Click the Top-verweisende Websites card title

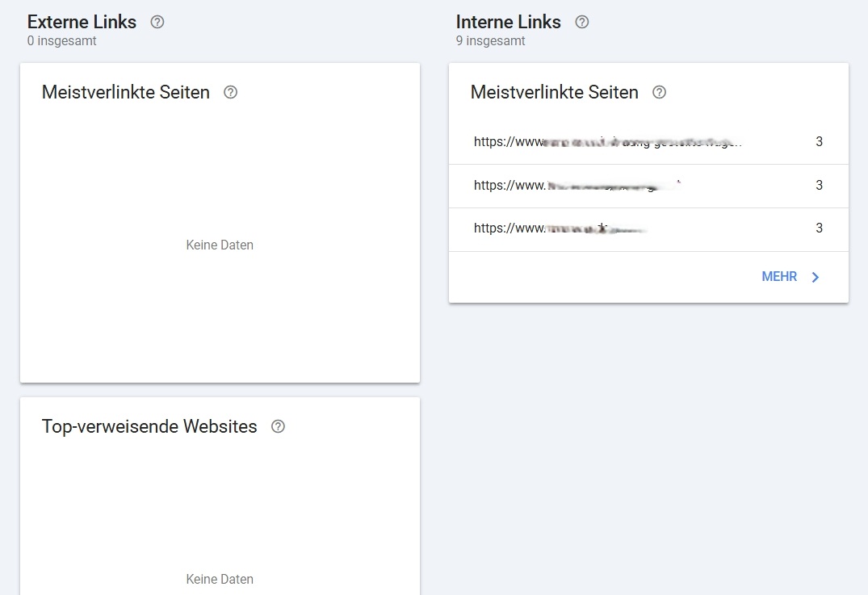(149, 426)
